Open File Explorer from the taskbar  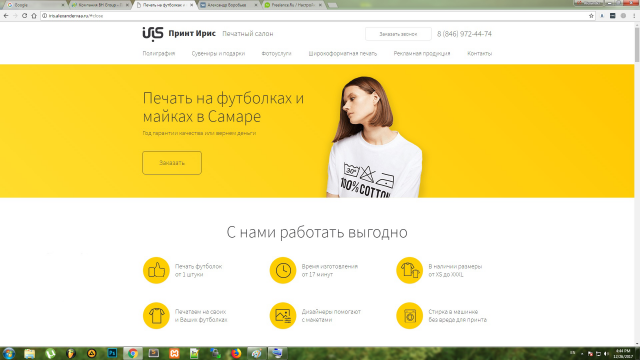[x=29, y=353]
